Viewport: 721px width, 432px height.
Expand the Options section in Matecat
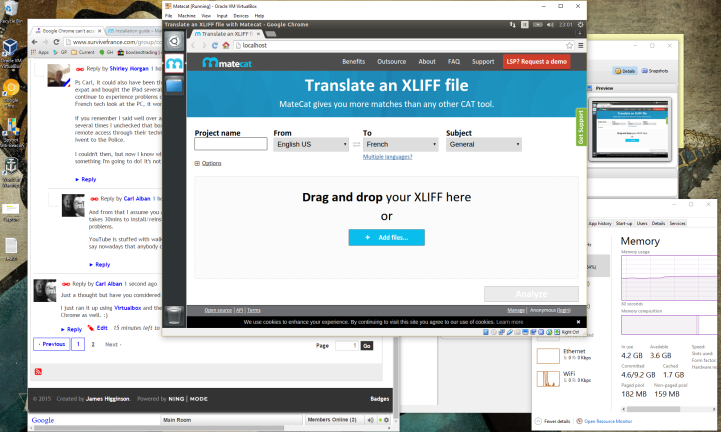tap(208, 163)
